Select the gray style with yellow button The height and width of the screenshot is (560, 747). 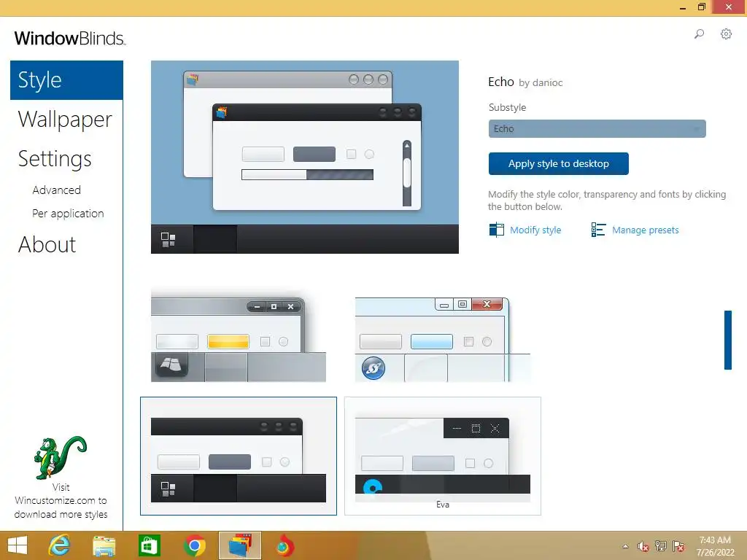pyautogui.click(x=239, y=335)
